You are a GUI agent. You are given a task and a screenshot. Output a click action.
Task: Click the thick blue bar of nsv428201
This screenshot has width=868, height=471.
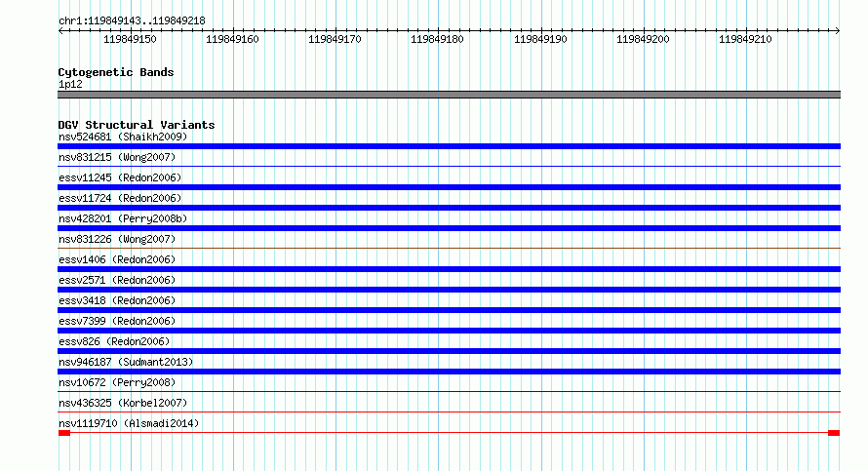(449, 228)
